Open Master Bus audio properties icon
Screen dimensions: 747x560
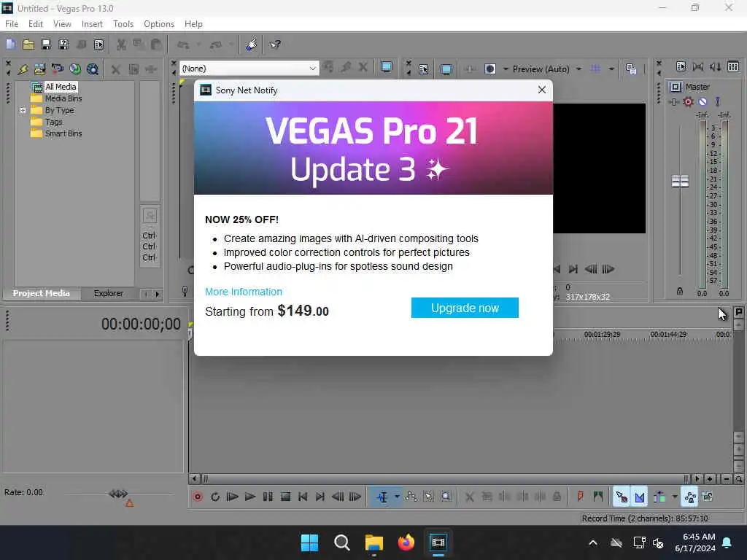[681, 66]
